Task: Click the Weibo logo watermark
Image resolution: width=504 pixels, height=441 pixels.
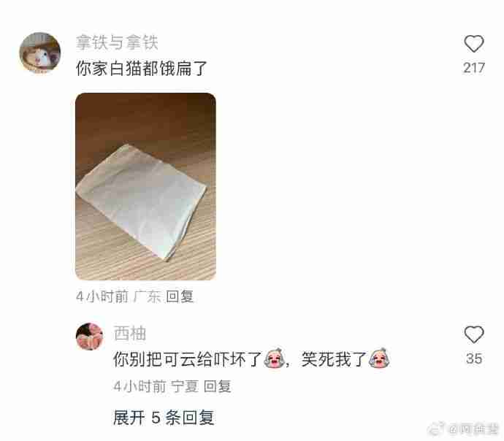Action: coord(436,428)
